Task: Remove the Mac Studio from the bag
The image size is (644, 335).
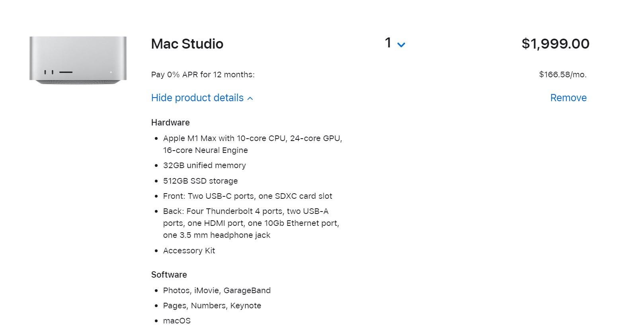Action: (568, 98)
